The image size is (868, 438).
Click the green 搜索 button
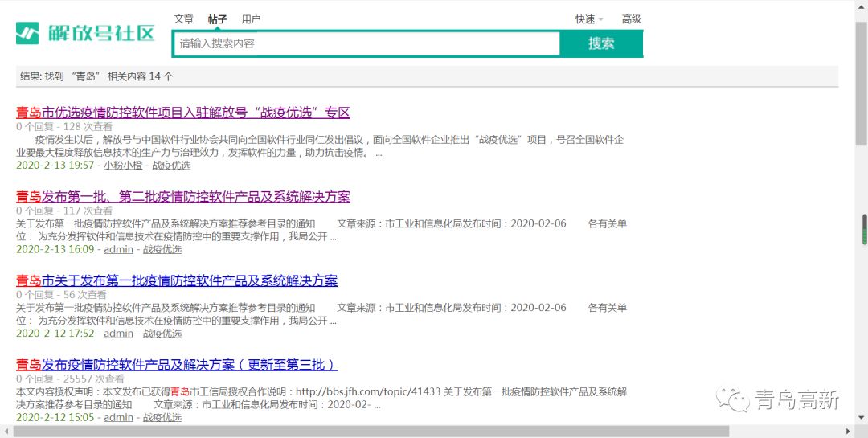(x=601, y=43)
